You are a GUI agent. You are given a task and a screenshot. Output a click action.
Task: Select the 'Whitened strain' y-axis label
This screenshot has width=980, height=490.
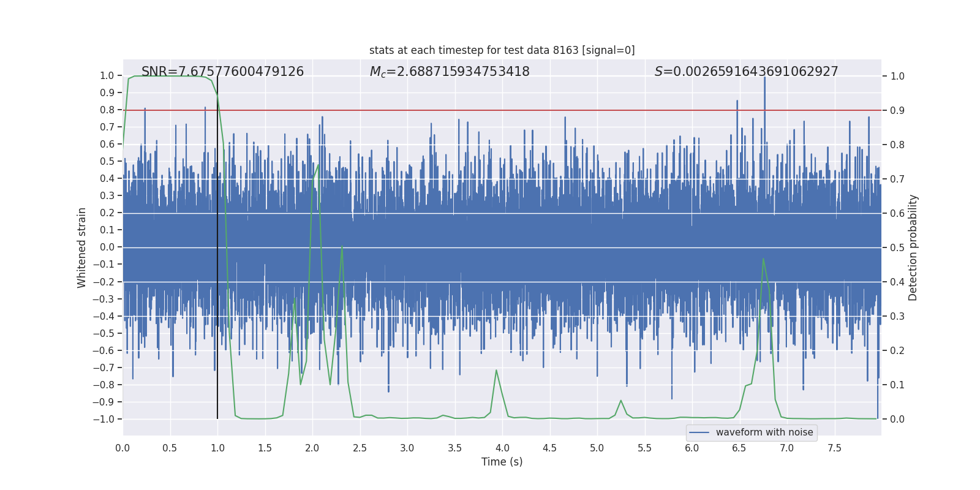pos(82,247)
